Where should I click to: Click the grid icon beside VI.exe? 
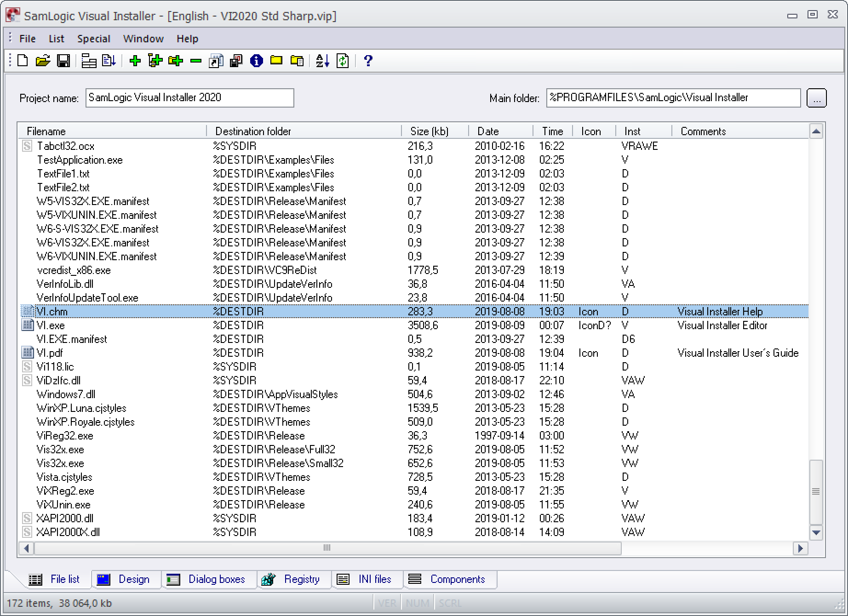coord(28,325)
